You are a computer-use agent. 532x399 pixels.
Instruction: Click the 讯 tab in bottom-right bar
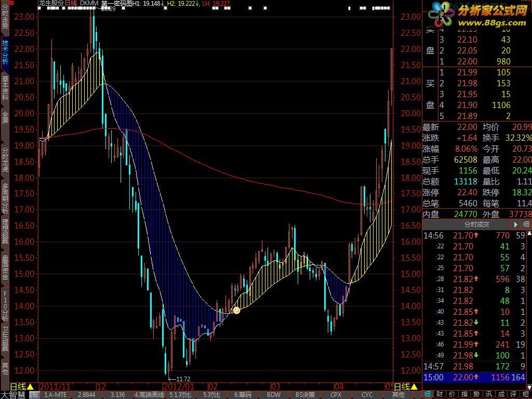pyautogui.click(x=488, y=395)
